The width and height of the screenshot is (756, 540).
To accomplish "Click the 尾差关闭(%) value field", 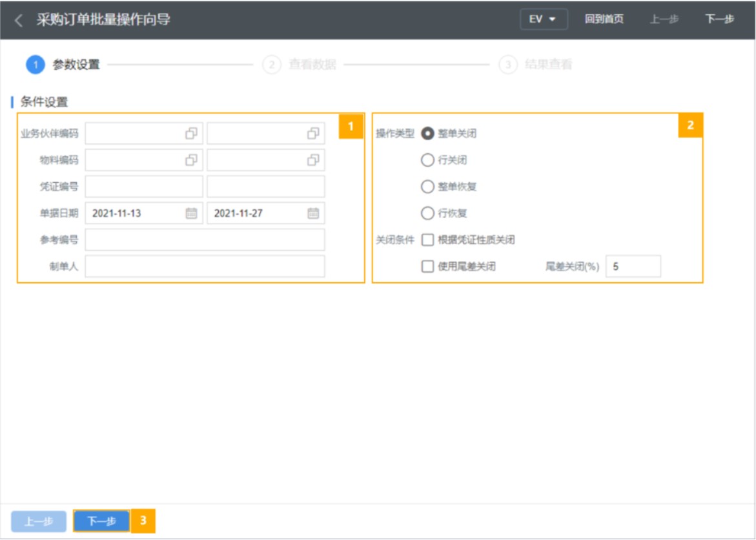I will click(x=633, y=266).
